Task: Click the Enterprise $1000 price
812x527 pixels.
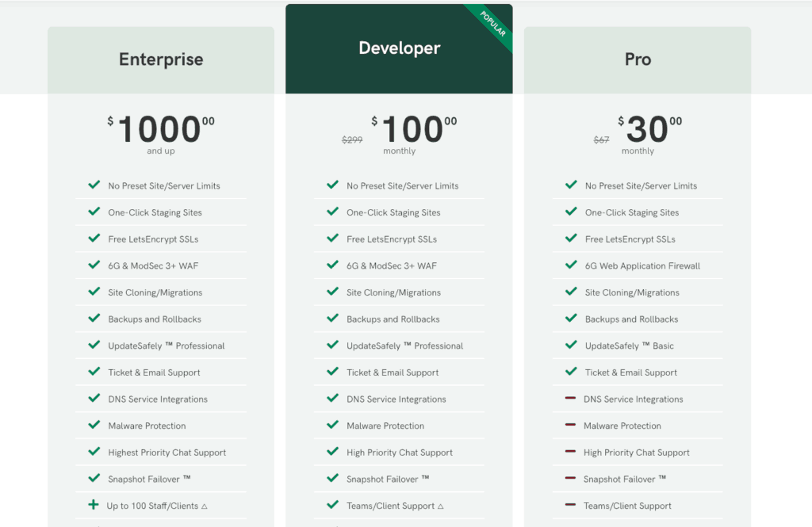Action: (x=160, y=130)
